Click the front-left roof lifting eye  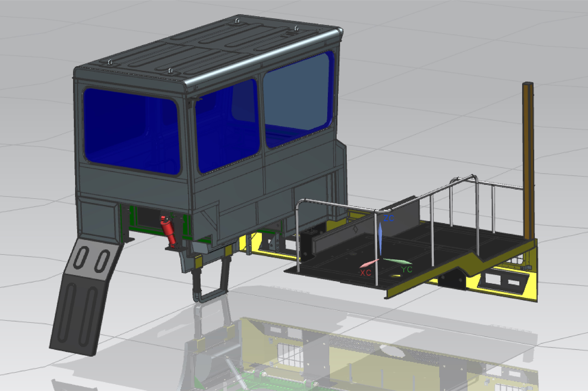(x=110, y=62)
